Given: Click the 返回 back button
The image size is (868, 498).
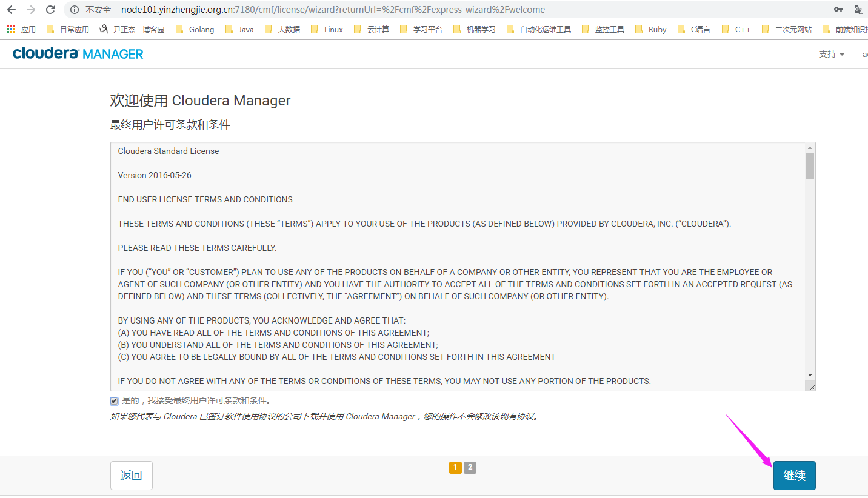Looking at the screenshot, I should click(x=131, y=476).
